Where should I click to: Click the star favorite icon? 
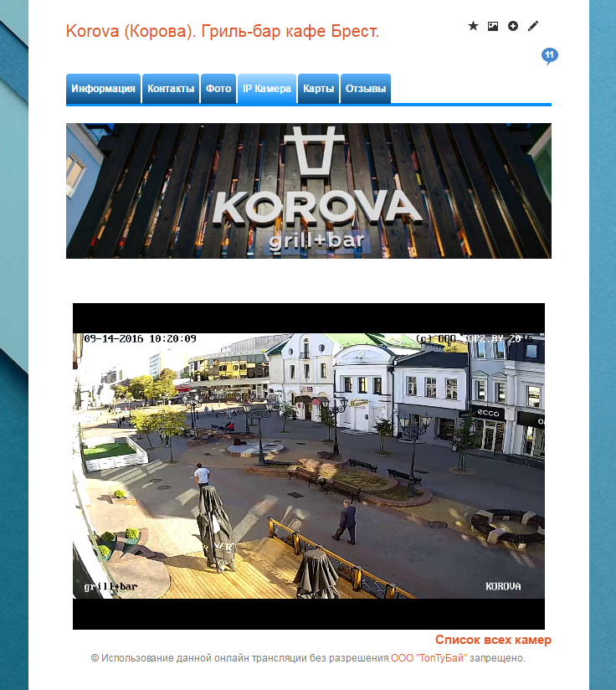coord(473,26)
